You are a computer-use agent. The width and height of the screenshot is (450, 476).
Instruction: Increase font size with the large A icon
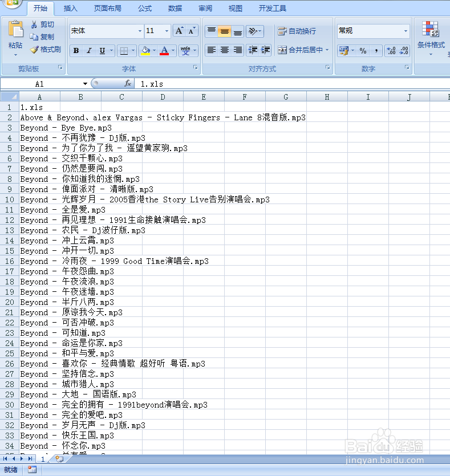(179, 31)
